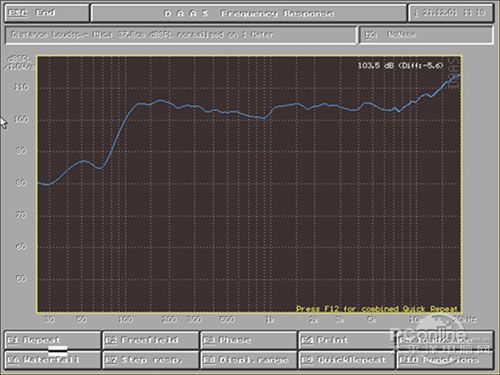Show the F3 Phase response
This screenshot has width=500, height=375.
[x=249, y=340]
